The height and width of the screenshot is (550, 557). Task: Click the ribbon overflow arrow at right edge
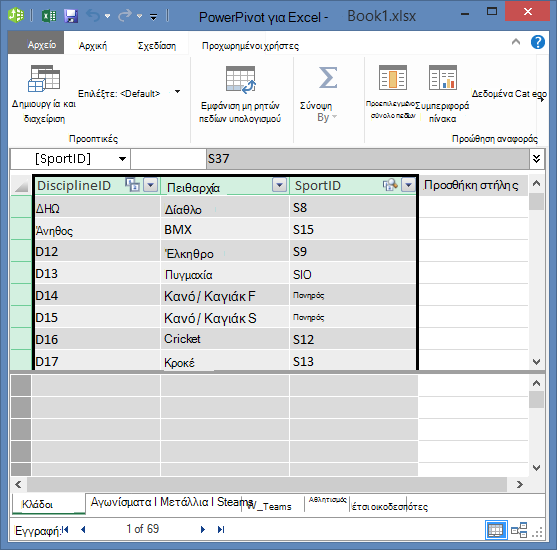click(x=541, y=99)
